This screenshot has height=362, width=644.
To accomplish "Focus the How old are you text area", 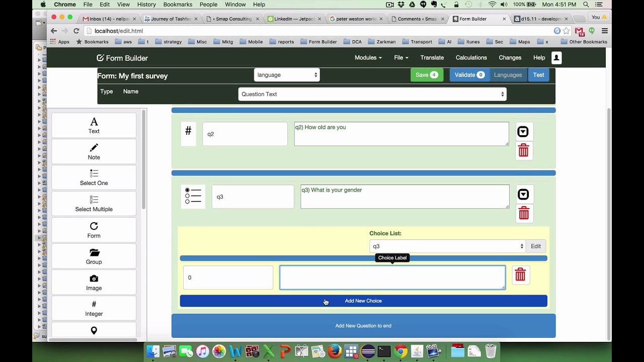I will (x=401, y=134).
